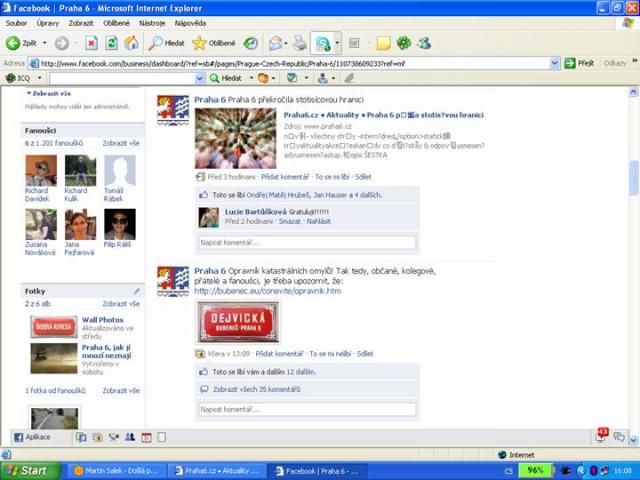
Task: Click Zobrazit všech 35 komentářů link
Action: coord(257,389)
